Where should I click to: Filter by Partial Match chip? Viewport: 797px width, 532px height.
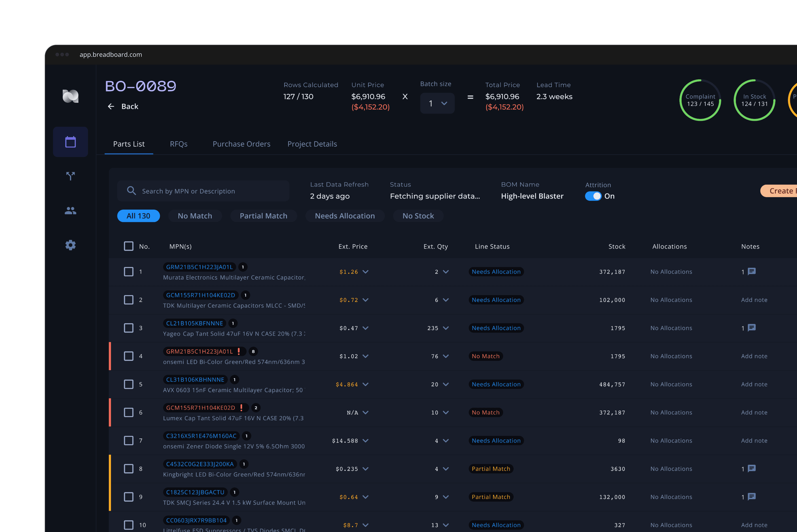[263, 216]
